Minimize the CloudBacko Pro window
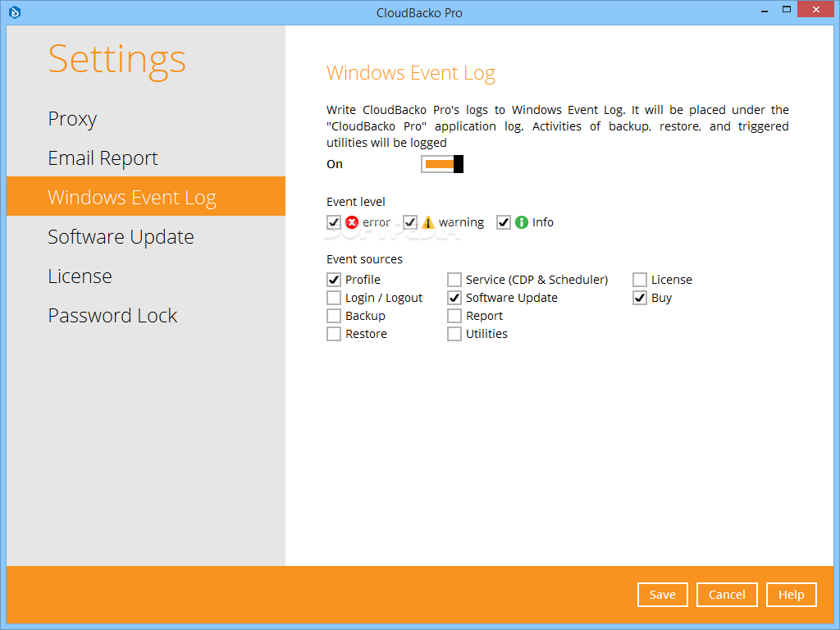840x630 pixels. [x=765, y=10]
